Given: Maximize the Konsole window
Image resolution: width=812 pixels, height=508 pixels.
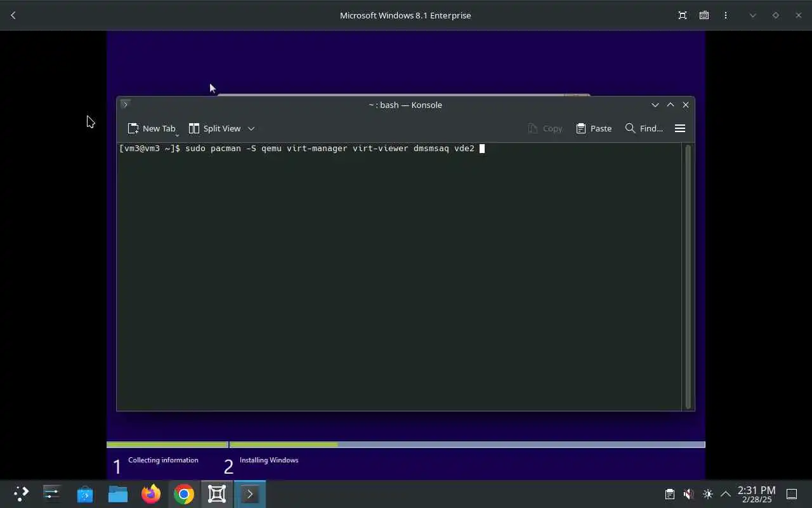Looking at the screenshot, I should point(671,105).
